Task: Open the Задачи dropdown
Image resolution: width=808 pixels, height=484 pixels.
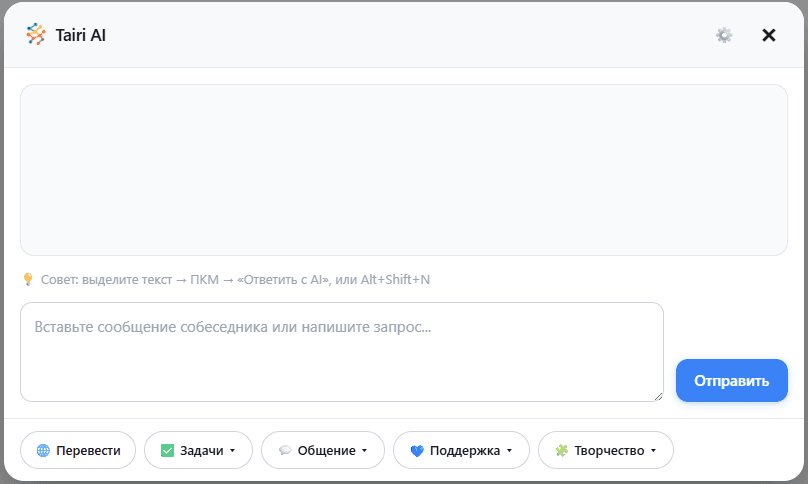Action: 198,450
